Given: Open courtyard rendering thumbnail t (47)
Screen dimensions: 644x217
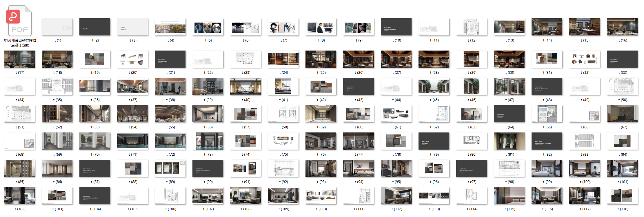Looking at the screenshot, I should [x=509, y=87].
